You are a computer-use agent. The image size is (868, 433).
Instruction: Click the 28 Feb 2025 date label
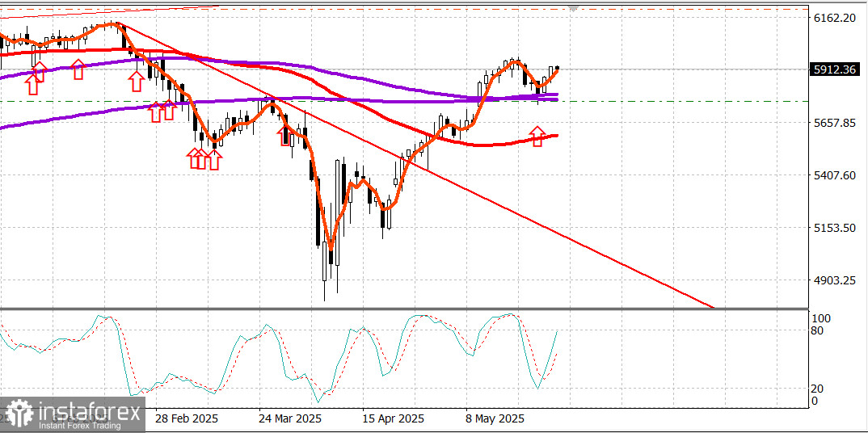[188, 418]
